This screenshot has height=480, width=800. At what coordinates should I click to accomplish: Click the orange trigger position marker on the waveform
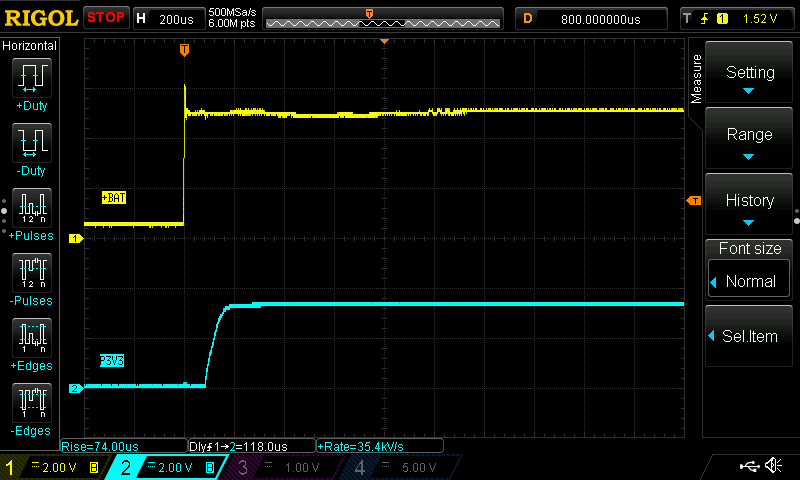(x=184, y=49)
